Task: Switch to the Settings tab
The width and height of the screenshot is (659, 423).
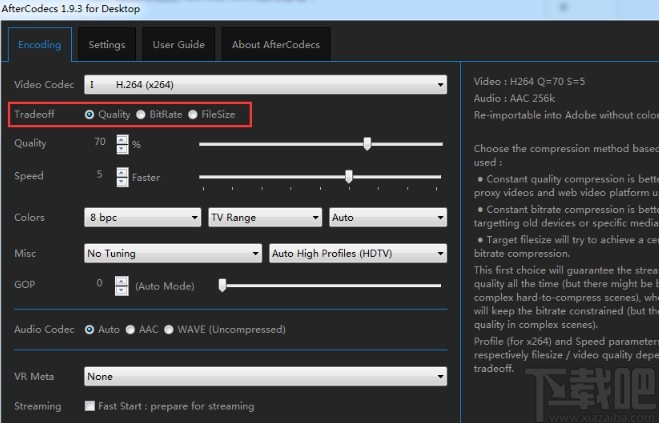Action: click(107, 45)
